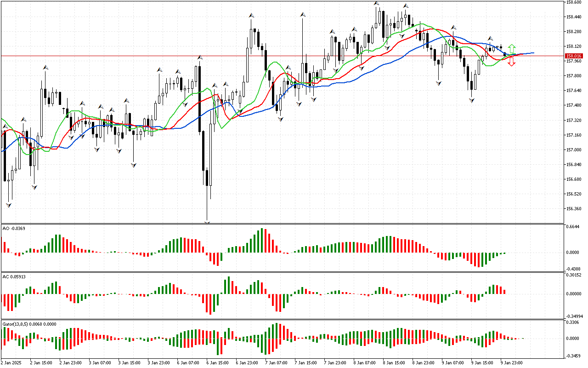
Task: Click the 156.840 price level on the scale
Action: (575, 165)
